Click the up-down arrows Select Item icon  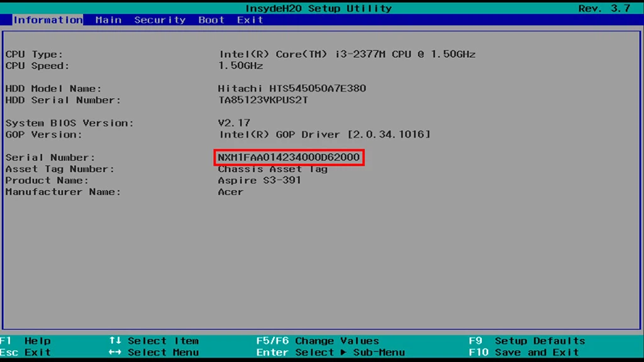(x=115, y=340)
